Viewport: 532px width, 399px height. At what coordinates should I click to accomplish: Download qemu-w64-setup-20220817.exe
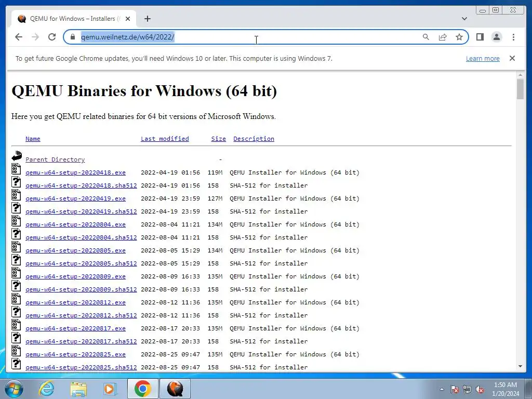pyautogui.click(x=75, y=328)
